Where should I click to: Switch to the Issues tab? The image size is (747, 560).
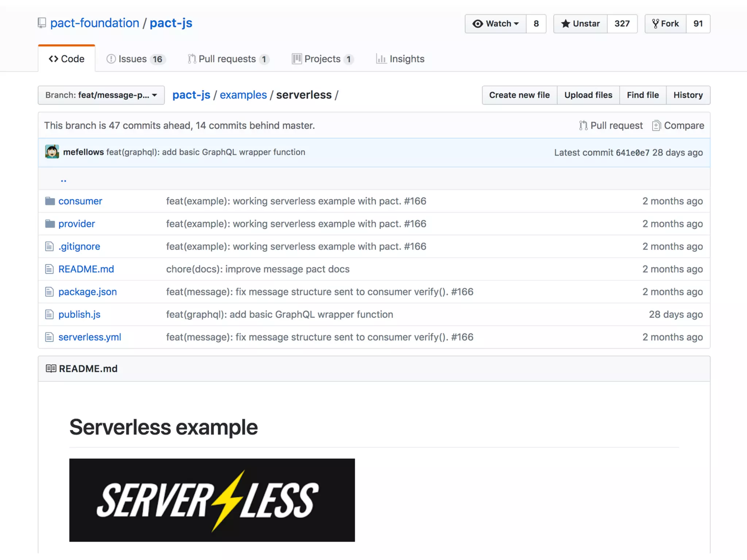[135, 59]
